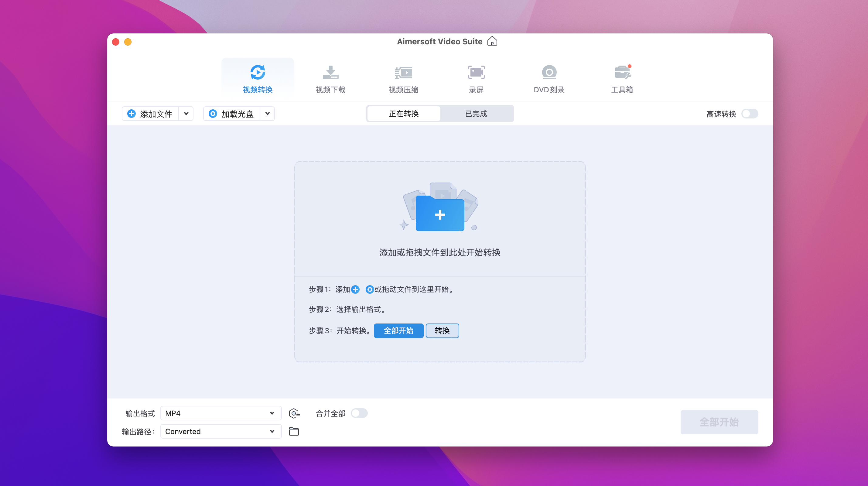Switch to the 已完成 finished tab
Screen dimensions: 868x486
point(476,114)
